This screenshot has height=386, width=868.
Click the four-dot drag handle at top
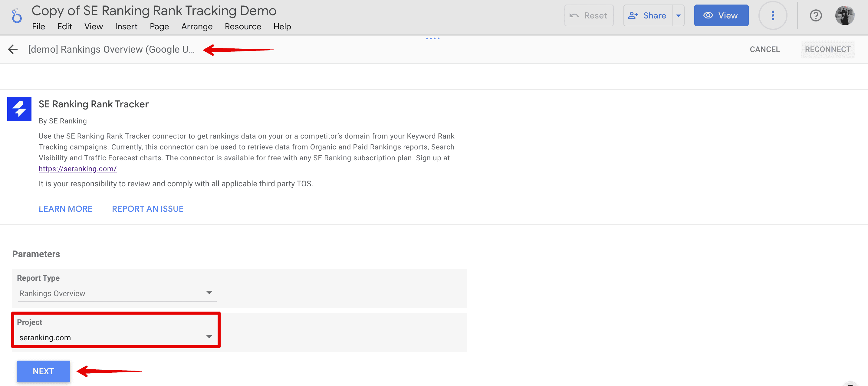pyautogui.click(x=433, y=38)
